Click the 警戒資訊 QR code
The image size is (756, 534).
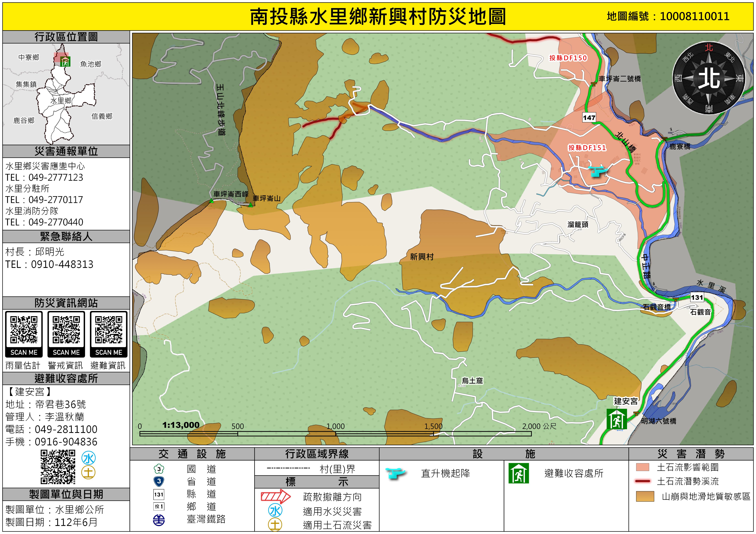pyautogui.click(x=66, y=330)
